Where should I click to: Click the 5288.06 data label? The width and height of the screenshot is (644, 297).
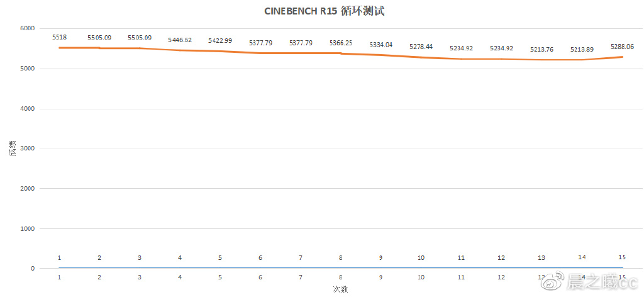tap(622, 46)
